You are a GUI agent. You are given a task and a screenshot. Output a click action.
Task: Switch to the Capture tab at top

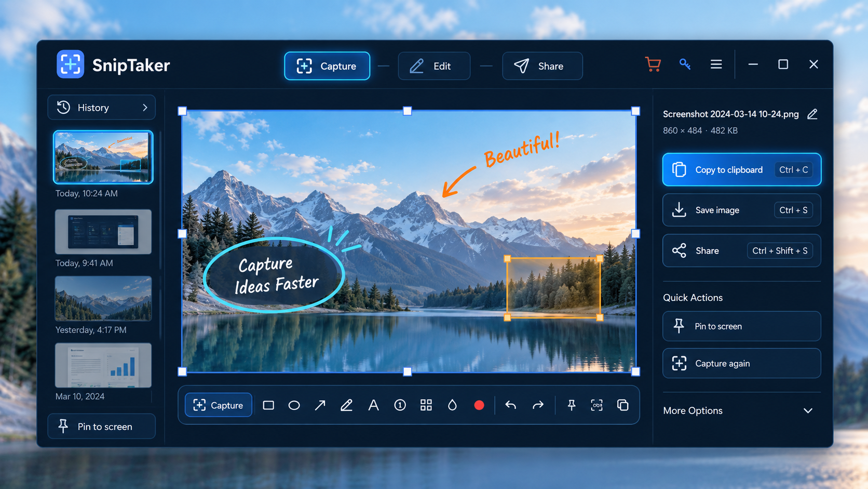pos(327,66)
